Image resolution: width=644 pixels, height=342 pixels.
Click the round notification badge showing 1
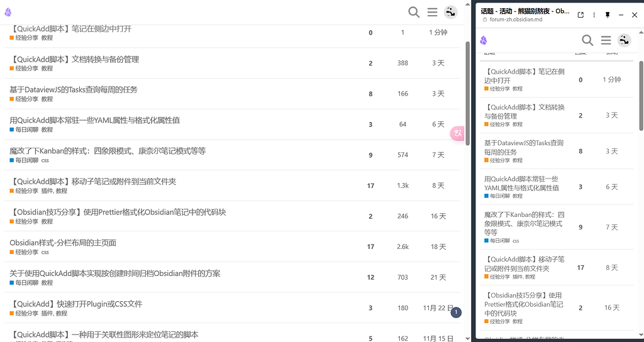pyautogui.click(x=456, y=312)
